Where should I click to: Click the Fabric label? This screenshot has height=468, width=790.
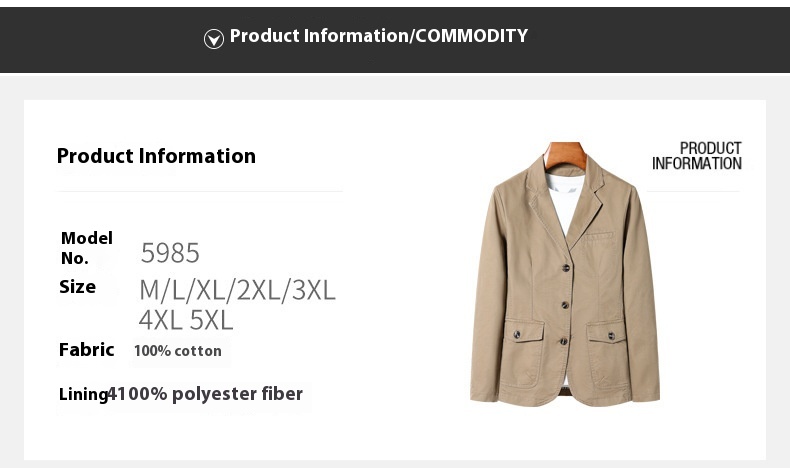coord(86,350)
